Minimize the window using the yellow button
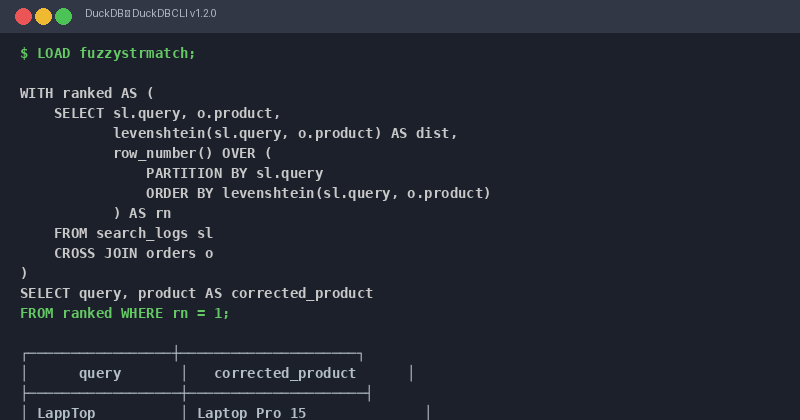 pos(43,16)
